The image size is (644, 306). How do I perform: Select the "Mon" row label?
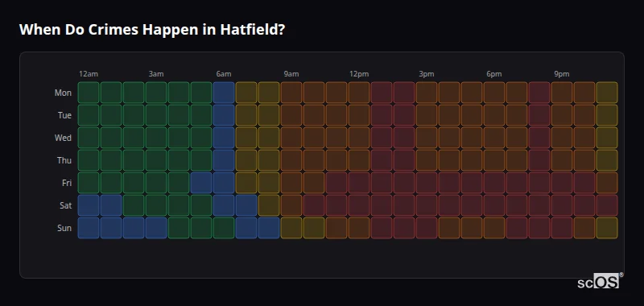click(63, 93)
